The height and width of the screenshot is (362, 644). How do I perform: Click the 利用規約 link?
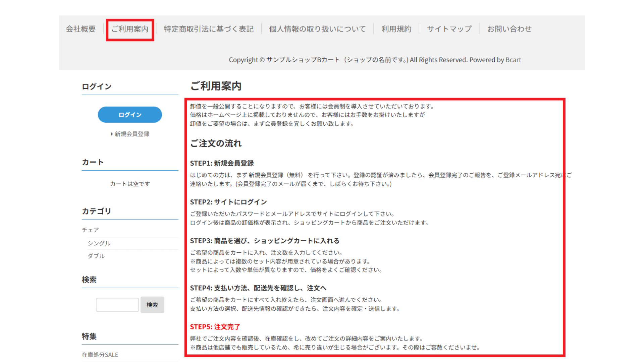pos(396,29)
